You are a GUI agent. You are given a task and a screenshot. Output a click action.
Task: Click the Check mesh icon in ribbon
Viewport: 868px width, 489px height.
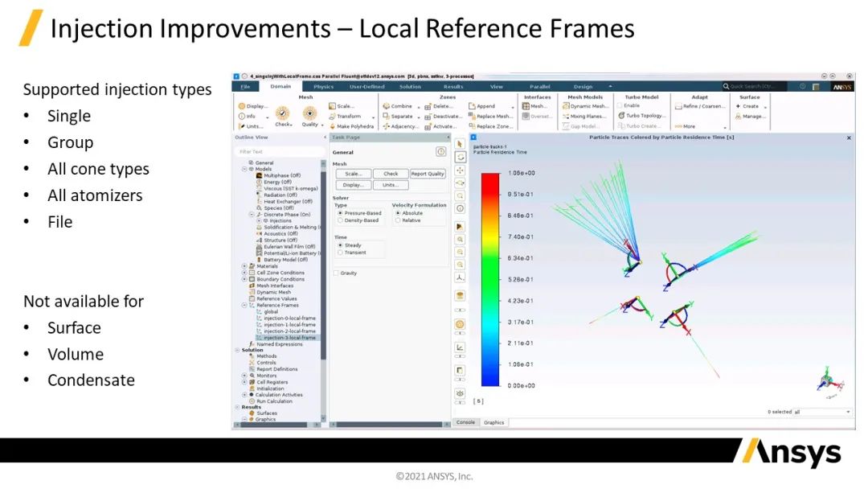click(x=283, y=114)
